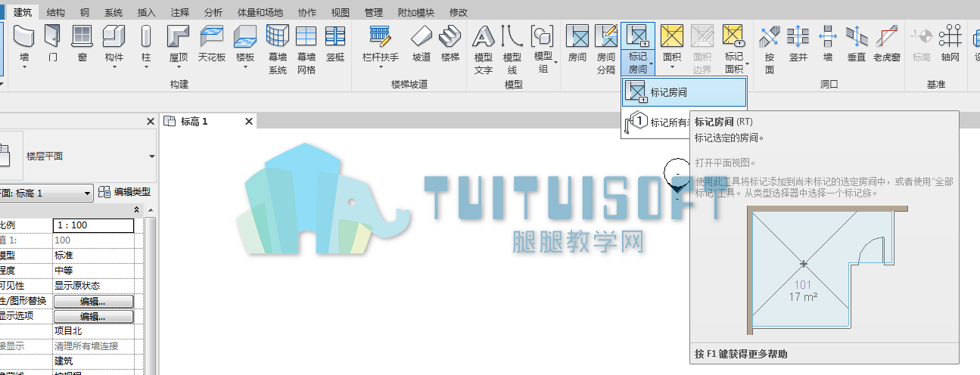Select the 房间 (Room) tool

pos(577,43)
